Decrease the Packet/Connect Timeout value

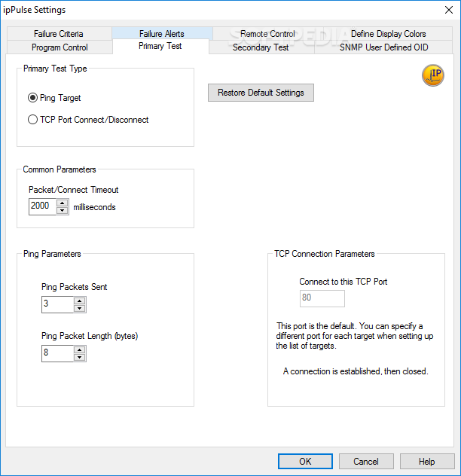[x=63, y=210]
